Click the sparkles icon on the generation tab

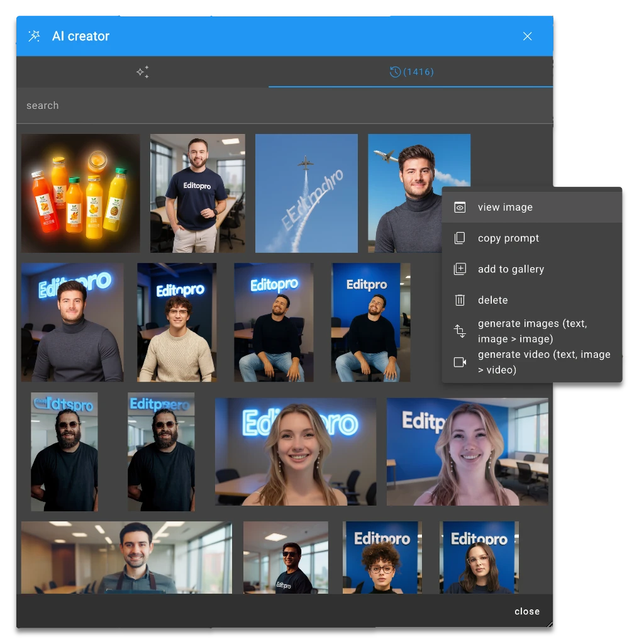pyautogui.click(x=143, y=72)
